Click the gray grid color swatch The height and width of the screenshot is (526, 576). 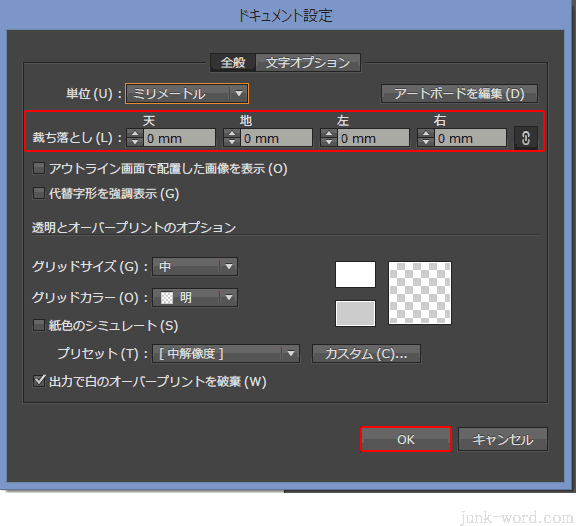tap(355, 313)
